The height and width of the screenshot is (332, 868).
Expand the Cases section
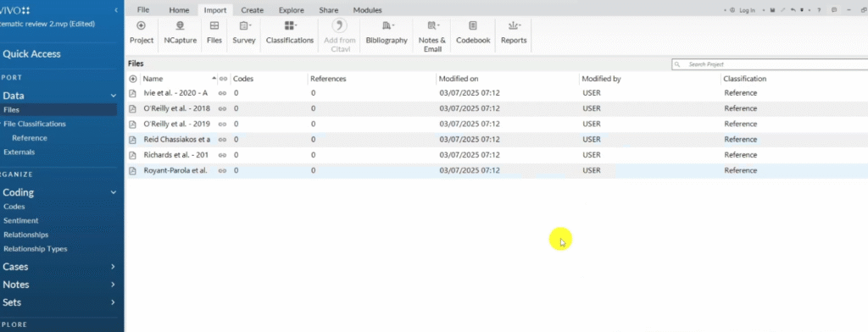(x=113, y=267)
